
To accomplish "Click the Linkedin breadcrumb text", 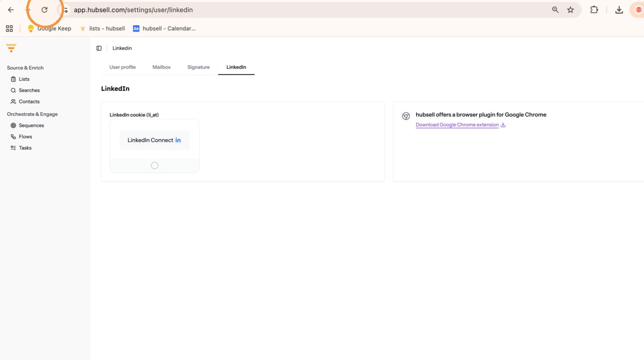I will pos(122,48).
